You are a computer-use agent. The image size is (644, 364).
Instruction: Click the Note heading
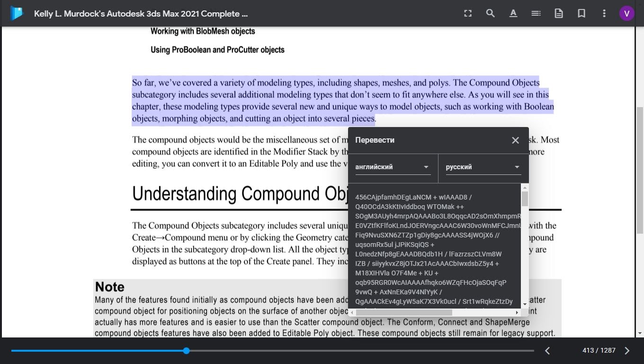(x=110, y=287)
